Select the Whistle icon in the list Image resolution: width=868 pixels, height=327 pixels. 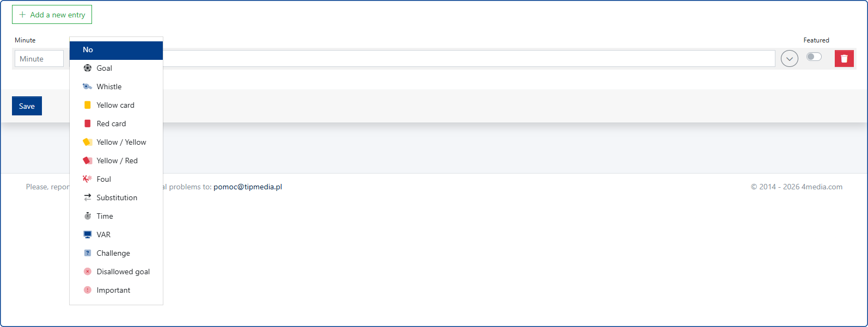pyautogui.click(x=87, y=87)
